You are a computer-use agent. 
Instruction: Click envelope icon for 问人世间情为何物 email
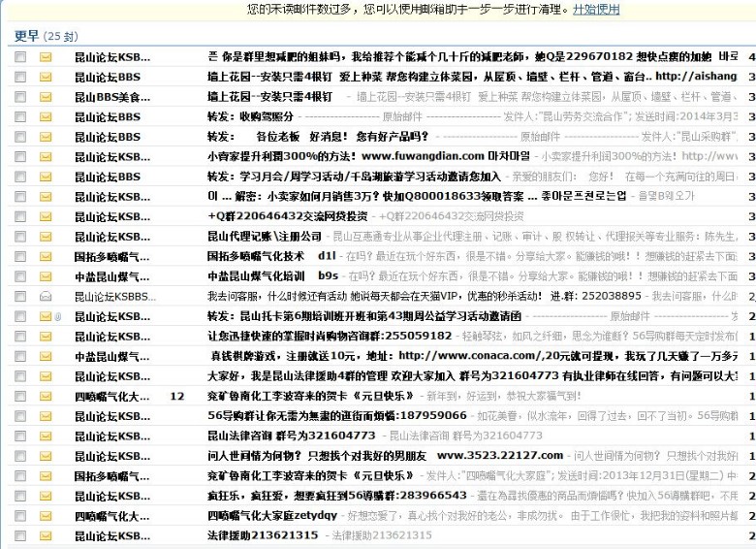coord(46,456)
